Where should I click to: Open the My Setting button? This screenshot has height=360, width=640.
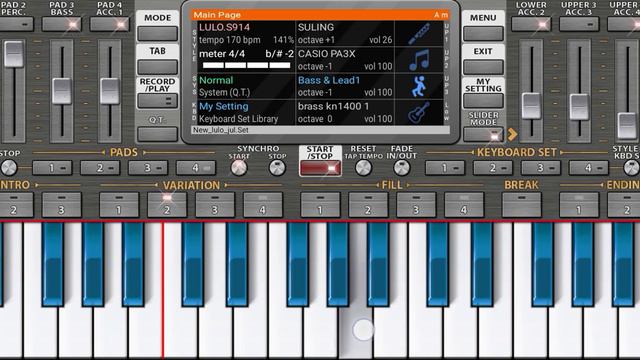(x=483, y=101)
